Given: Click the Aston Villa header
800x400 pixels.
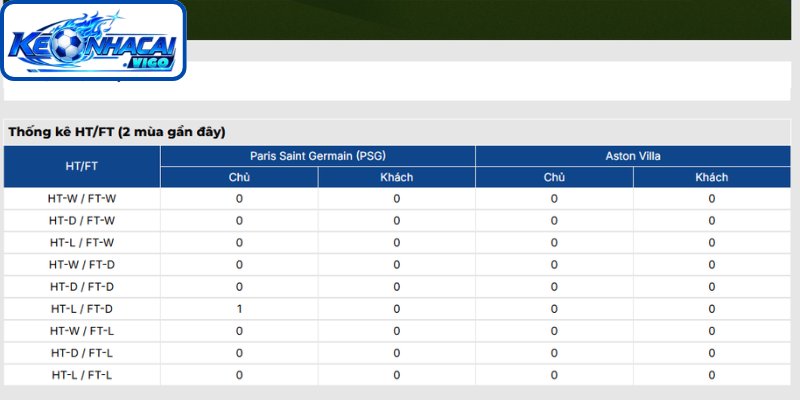Looking at the screenshot, I should 633,156.
